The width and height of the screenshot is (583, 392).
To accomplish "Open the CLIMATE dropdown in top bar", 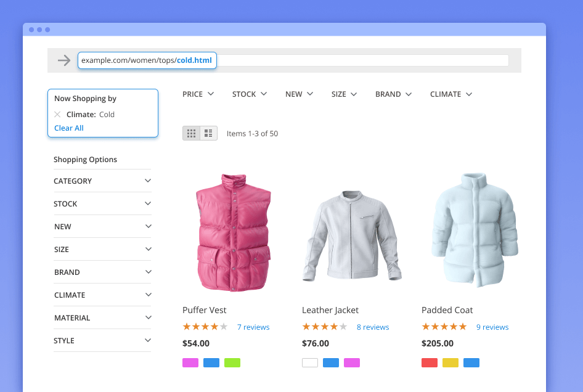I will 450,94.
